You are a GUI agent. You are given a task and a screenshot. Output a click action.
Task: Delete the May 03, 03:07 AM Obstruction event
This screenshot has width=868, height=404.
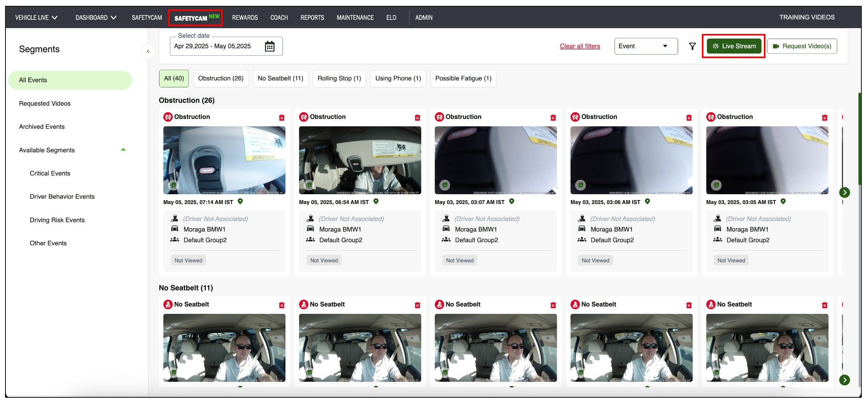click(x=553, y=117)
